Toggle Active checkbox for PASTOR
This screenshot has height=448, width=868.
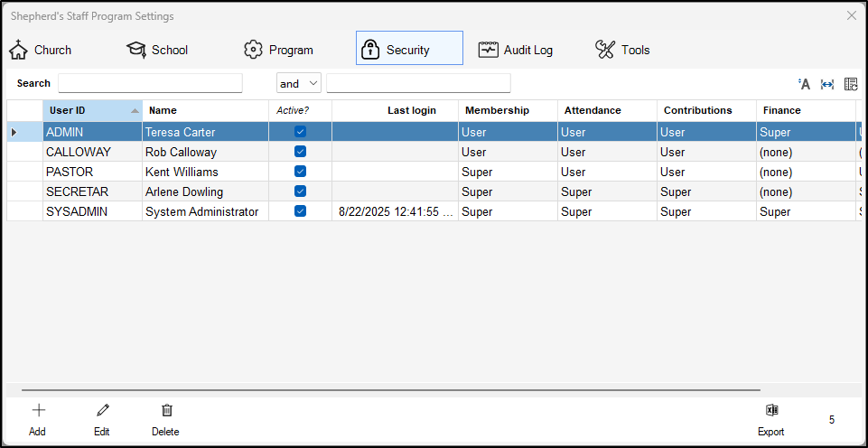click(300, 171)
